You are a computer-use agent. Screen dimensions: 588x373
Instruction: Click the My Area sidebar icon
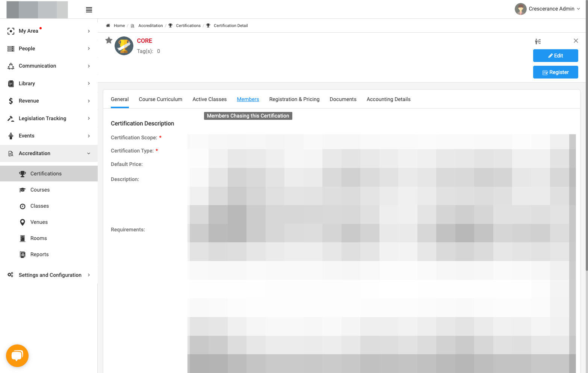click(11, 31)
